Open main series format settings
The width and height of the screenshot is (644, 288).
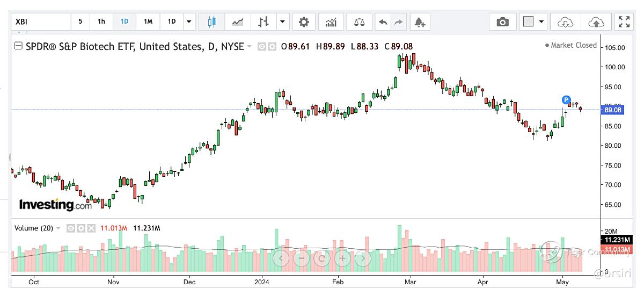(272, 47)
